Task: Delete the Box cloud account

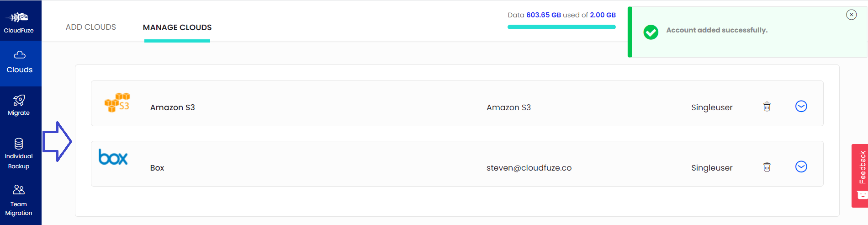Action: point(767,167)
